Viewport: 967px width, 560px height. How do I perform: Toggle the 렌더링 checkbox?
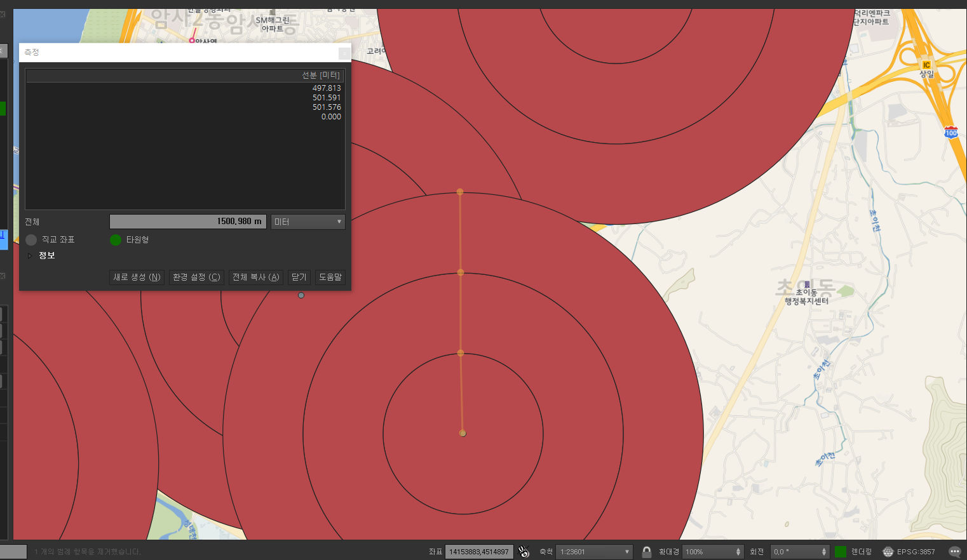(841, 552)
